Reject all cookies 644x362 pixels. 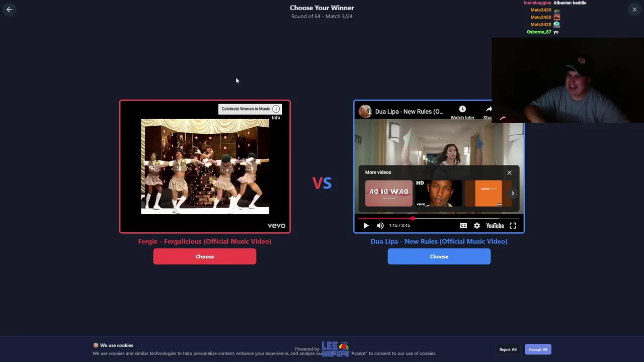click(508, 349)
